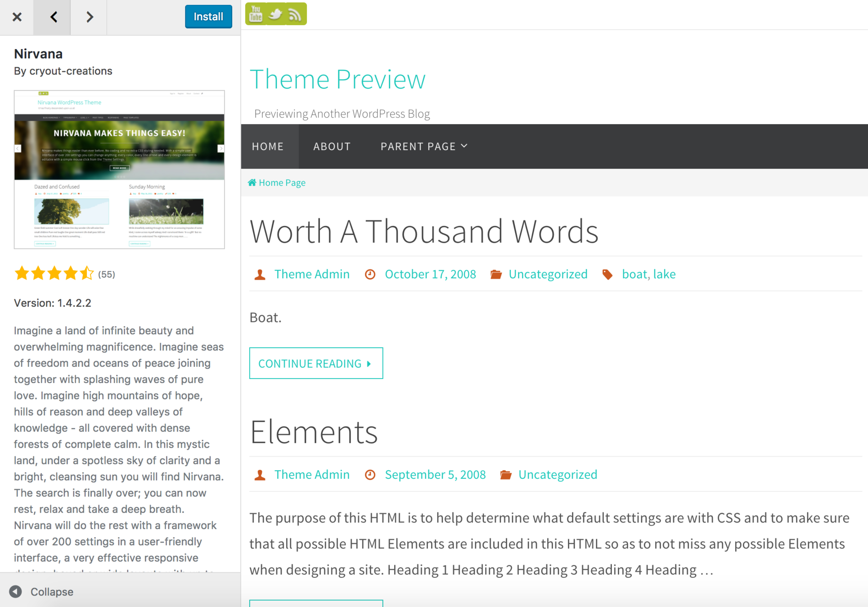Open the Worth A Thousand Words post

click(x=423, y=232)
